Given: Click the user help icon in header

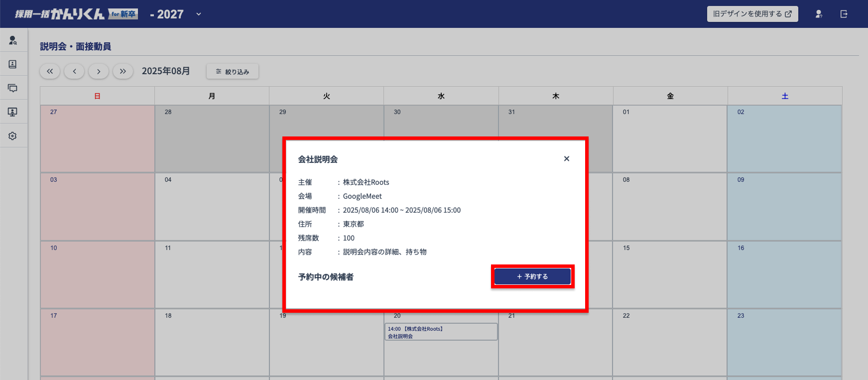Looking at the screenshot, I should (x=819, y=14).
